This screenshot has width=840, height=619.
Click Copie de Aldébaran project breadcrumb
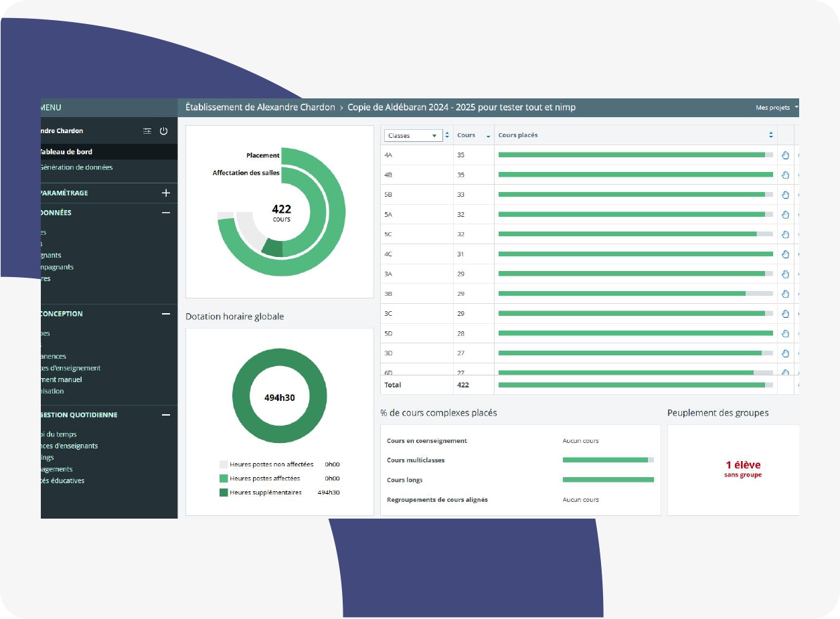[x=462, y=107]
